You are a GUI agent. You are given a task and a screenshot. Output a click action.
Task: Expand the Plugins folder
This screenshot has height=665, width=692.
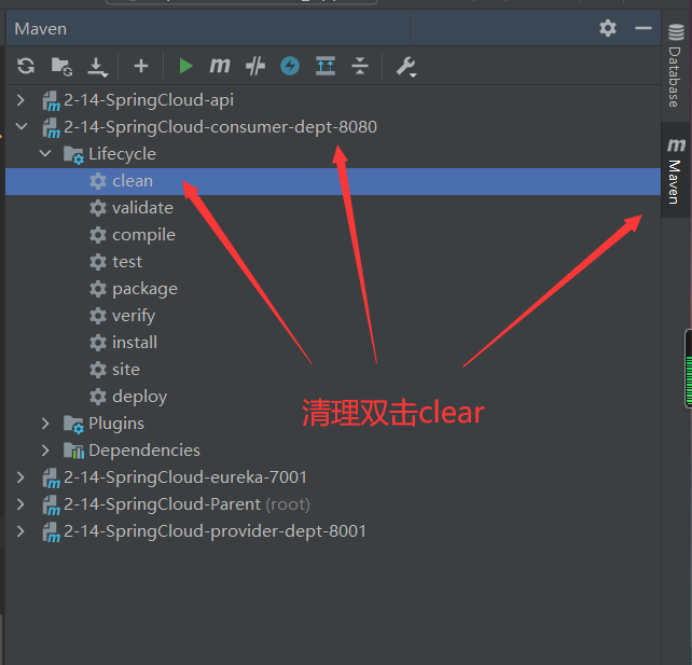45,423
